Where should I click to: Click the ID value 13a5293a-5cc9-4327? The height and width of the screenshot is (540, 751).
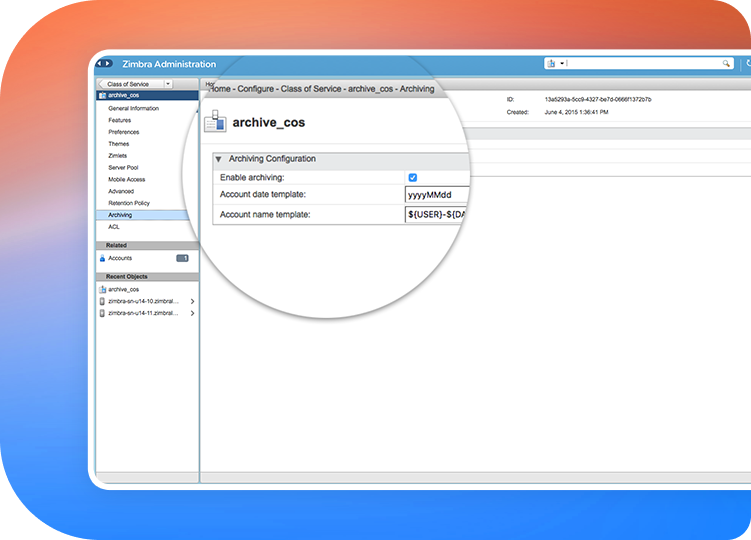coord(598,100)
